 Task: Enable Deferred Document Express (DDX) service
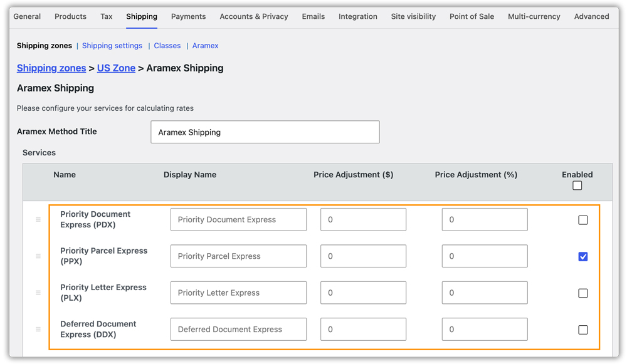point(582,330)
